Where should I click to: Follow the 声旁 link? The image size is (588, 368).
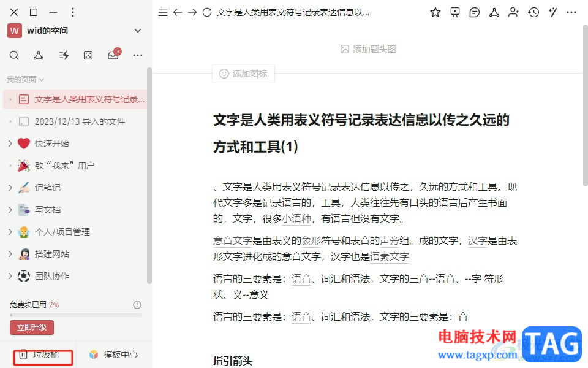[390, 240]
